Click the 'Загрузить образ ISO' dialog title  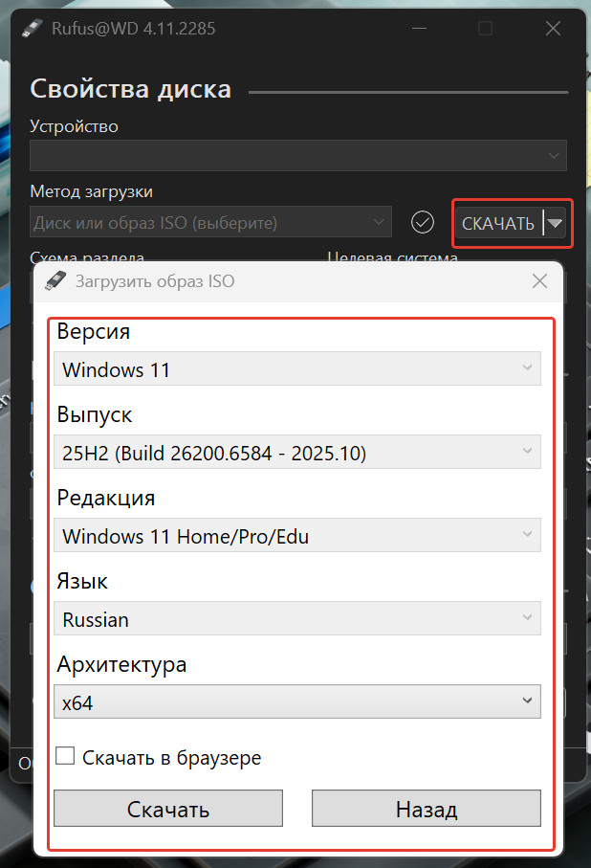pyautogui.click(x=155, y=281)
